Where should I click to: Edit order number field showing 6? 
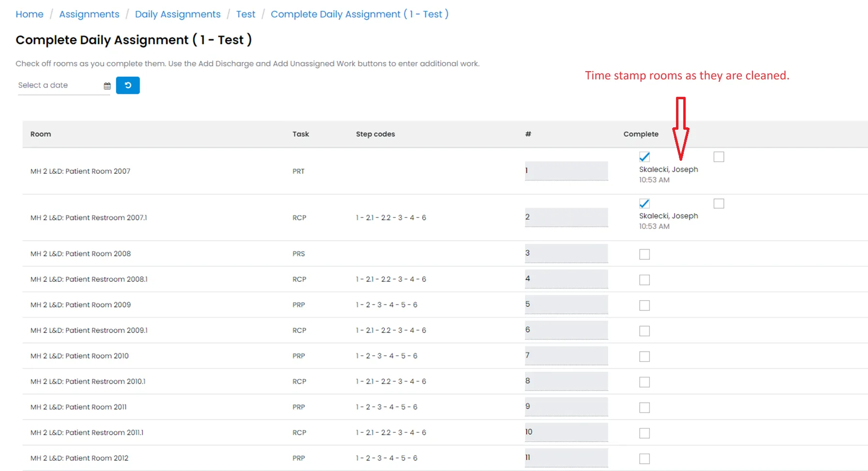(566, 330)
